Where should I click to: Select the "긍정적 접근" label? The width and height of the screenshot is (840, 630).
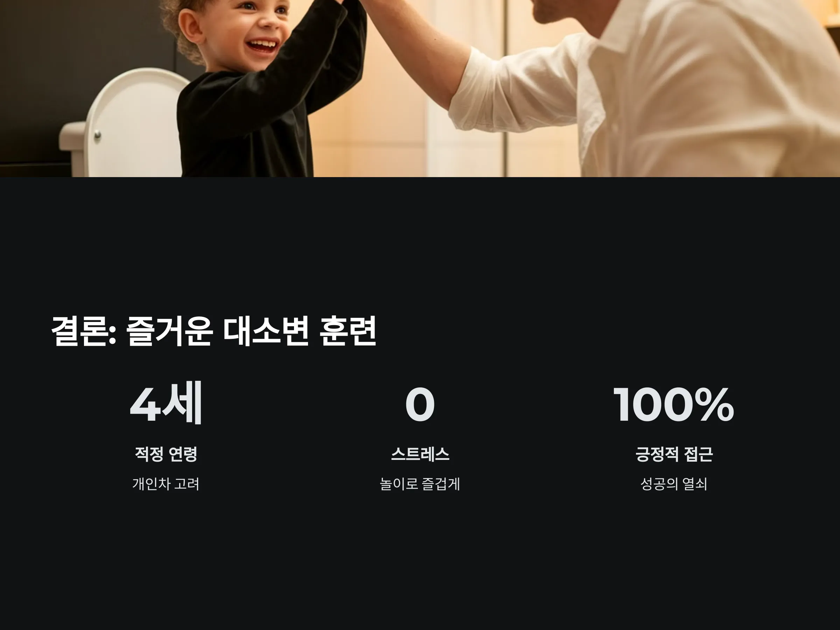coord(674,454)
